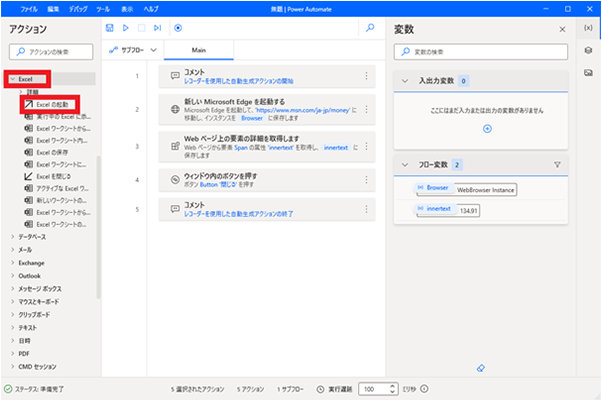Collapse the 入出力変数 section
Screen dimensions: 602x401
click(405, 81)
